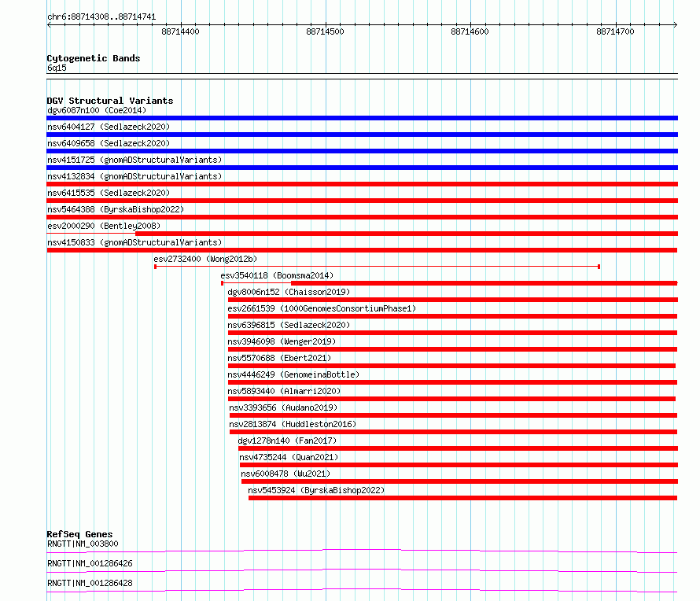Open nsv6008478 (Wu2021) label
The image size is (700, 601).
coord(286,474)
